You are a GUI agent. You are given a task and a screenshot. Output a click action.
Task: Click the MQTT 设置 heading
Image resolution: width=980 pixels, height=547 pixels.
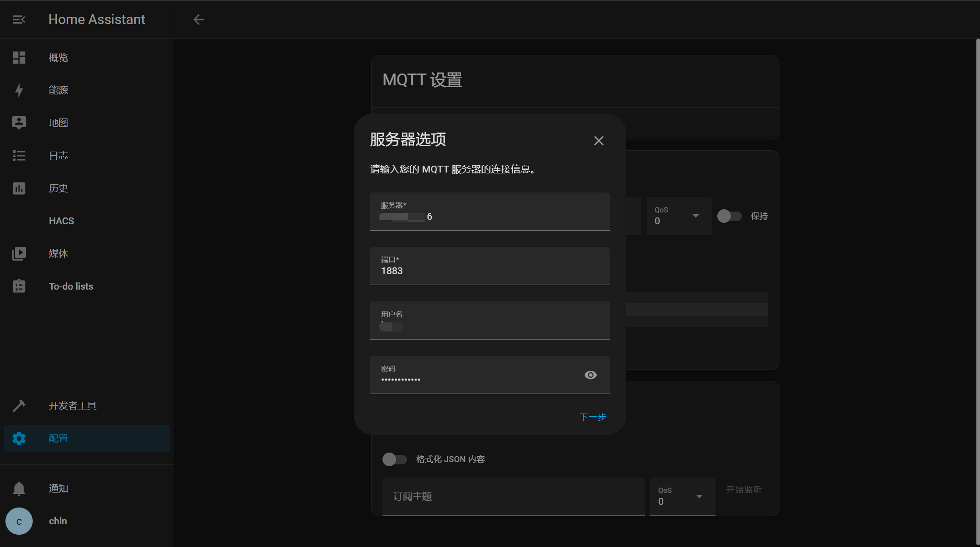(x=422, y=80)
